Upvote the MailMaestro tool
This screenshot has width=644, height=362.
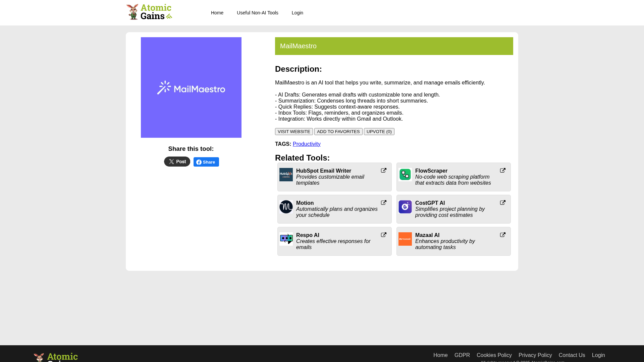[x=379, y=132]
